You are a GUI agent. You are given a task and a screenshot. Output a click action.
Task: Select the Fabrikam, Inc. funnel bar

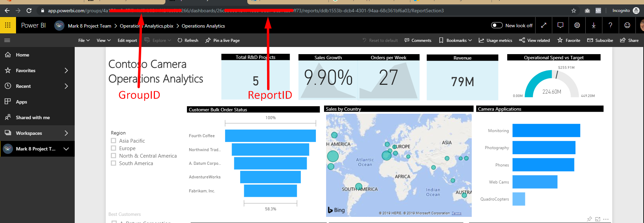270,191
